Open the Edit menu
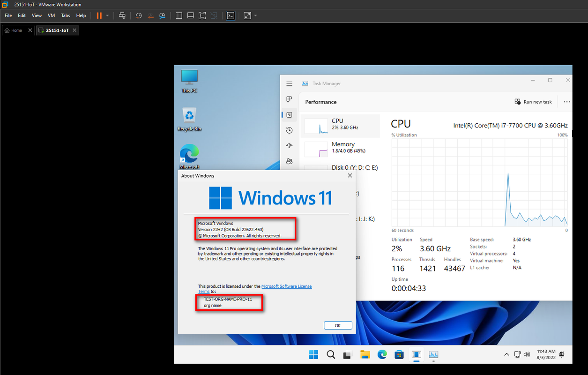The height and width of the screenshot is (375, 588). [22, 15]
